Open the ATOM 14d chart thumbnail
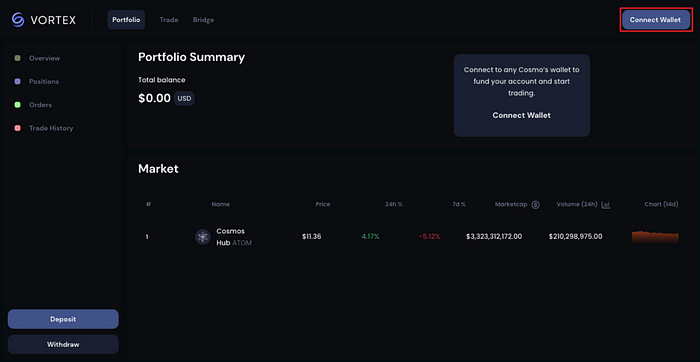Image resolution: width=700 pixels, height=362 pixels. coord(655,237)
